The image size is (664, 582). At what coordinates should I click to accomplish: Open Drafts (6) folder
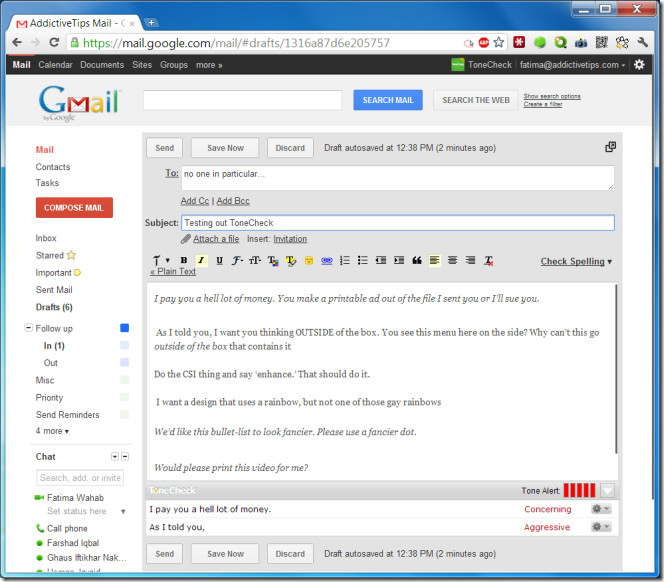pos(54,307)
